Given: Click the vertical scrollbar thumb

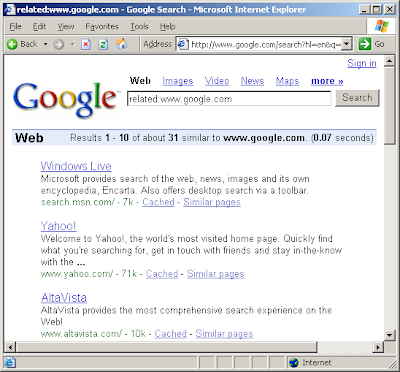Looking at the screenshot, I should pos(389,105).
